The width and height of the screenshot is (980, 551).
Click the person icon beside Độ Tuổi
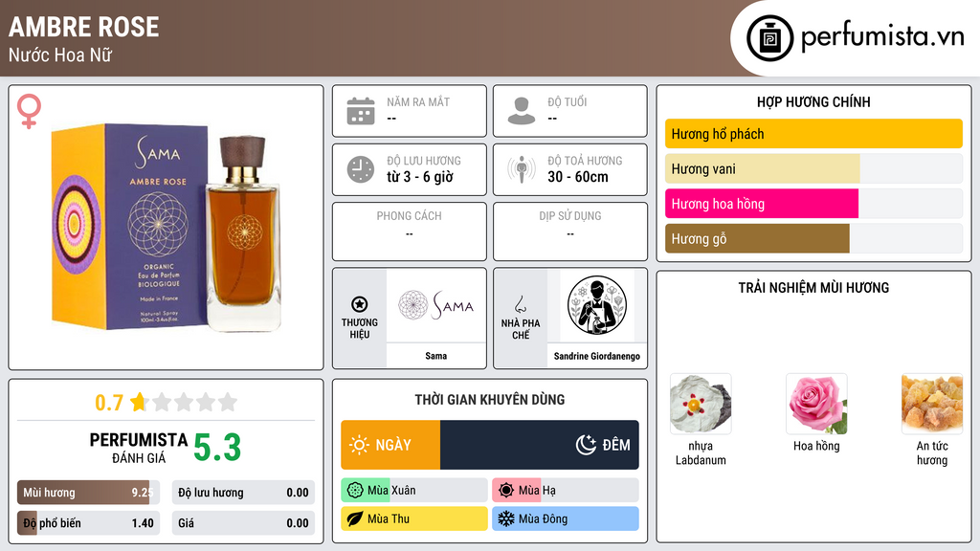pyautogui.click(x=522, y=111)
